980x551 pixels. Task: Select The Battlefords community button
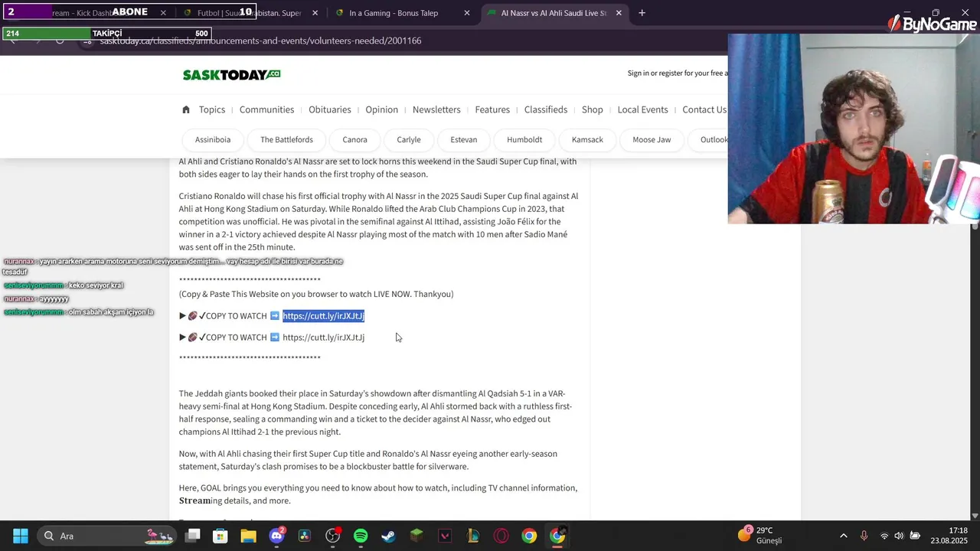click(x=286, y=139)
